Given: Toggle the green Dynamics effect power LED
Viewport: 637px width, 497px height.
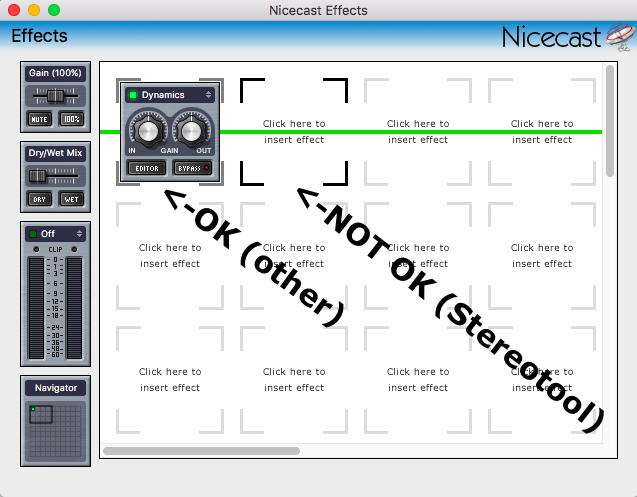Looking at the screenshot, I should click(133, 95).
